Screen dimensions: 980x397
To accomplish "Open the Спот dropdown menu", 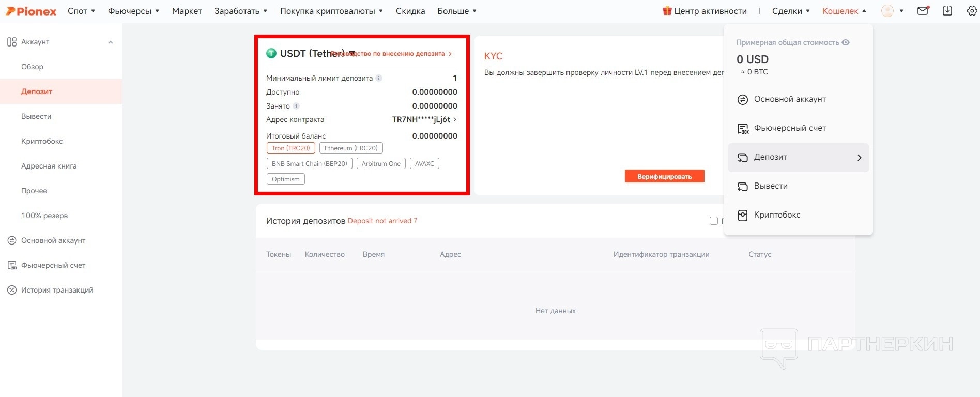I will pyautogui.click(x=82, y=11).
